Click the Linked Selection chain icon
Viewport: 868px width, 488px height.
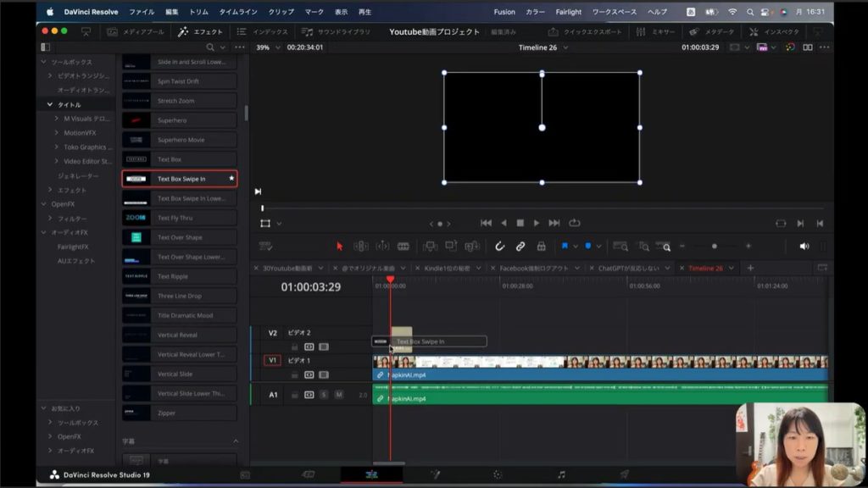click(x=520, y=247)
